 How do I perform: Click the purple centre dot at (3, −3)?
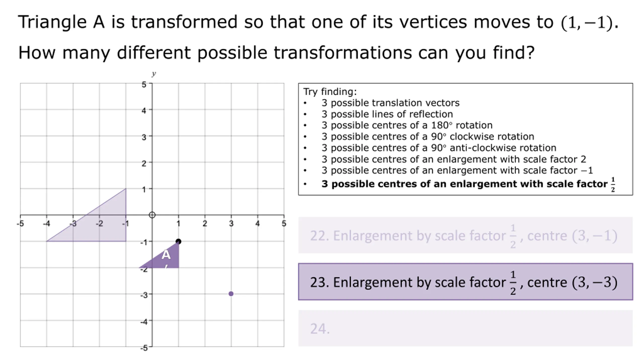[x=231, y=294]
